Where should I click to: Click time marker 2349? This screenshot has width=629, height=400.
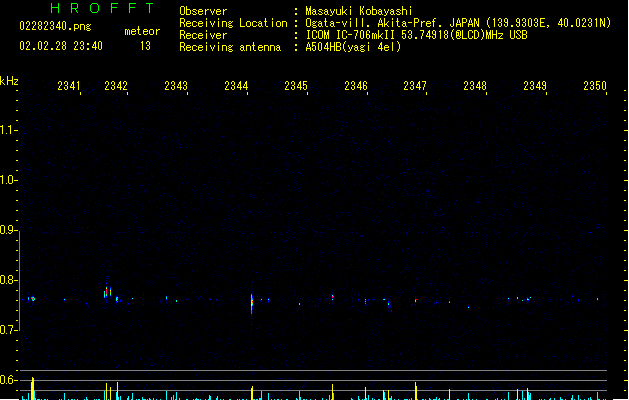pos(535,86)
